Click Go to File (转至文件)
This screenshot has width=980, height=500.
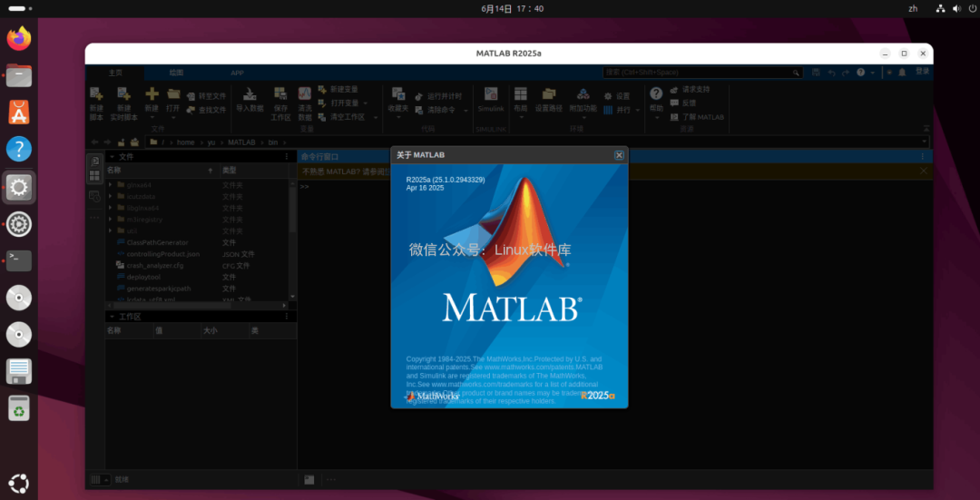[x=206, y=96]
